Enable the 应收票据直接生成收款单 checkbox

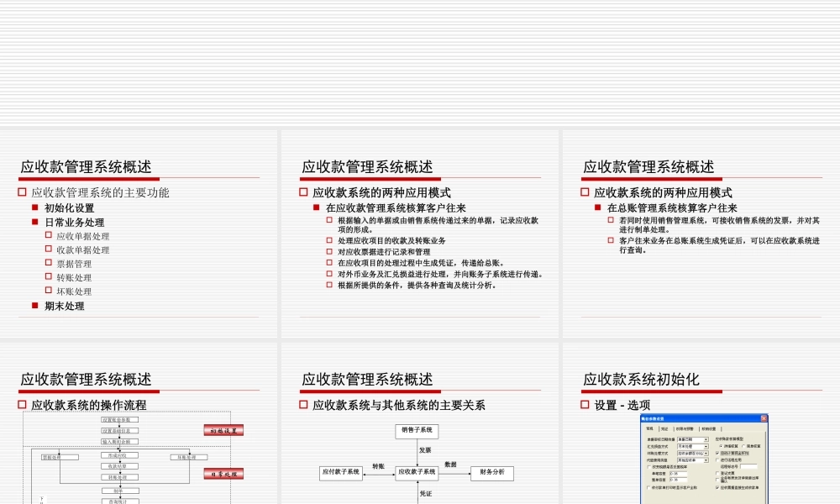(717, 487)
